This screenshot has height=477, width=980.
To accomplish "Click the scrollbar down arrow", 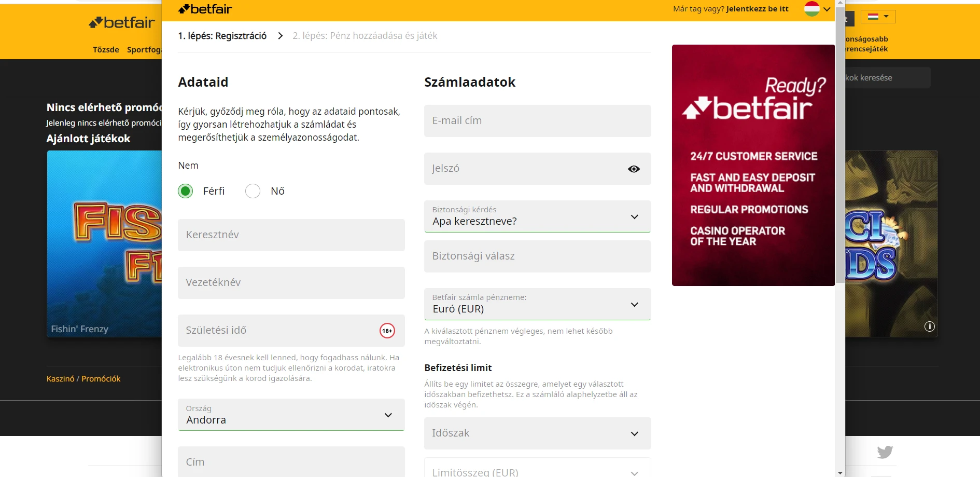I will click(x=840, y=473).
